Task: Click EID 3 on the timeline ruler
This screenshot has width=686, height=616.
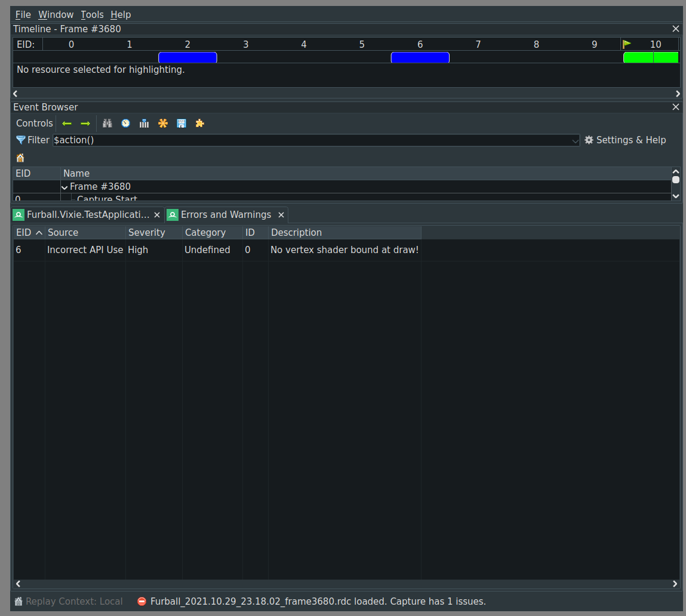Action: click(x=246, y=44)
